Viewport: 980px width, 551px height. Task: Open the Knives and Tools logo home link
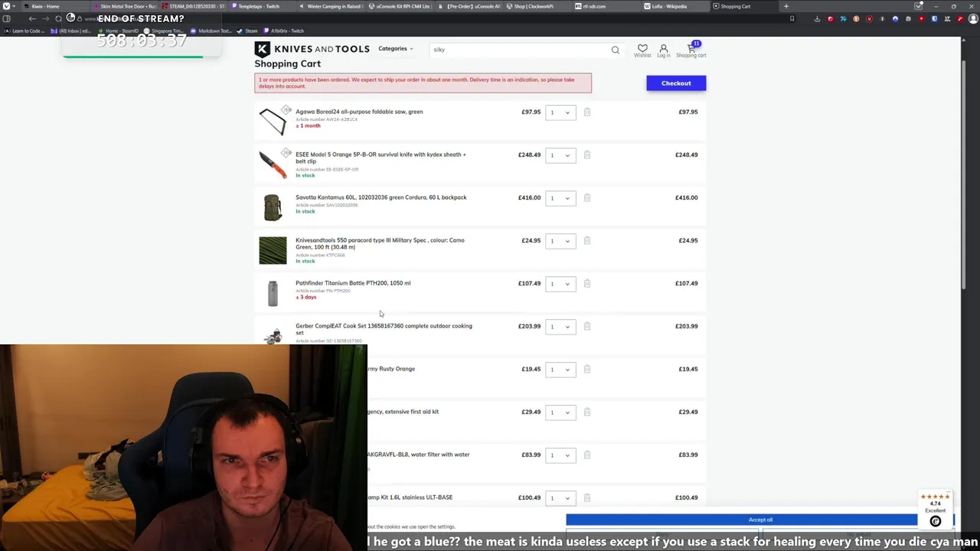[312, 49]
